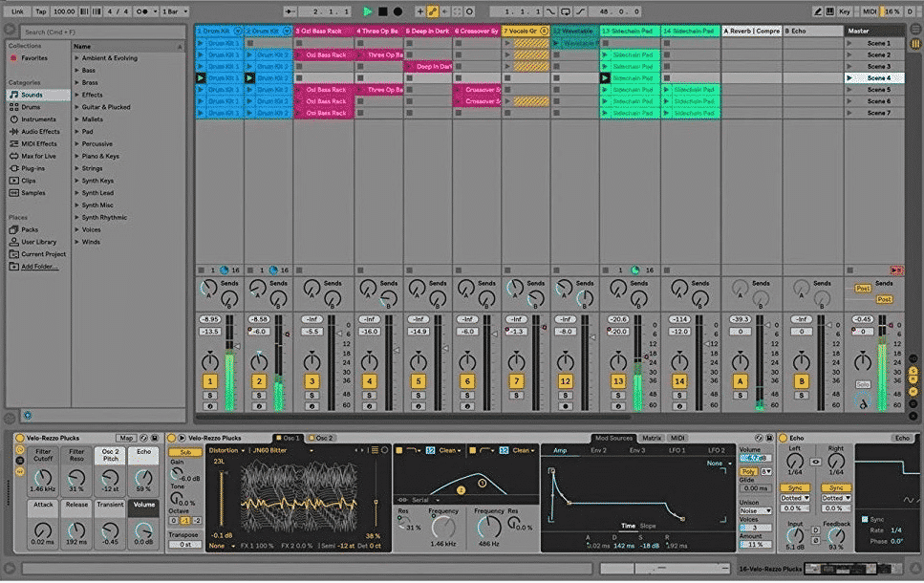Image resolution: width=924 pixels, height=583 pixels.
Task: Activate Draw Mode with the pencil icon
Action: point(430,9)
